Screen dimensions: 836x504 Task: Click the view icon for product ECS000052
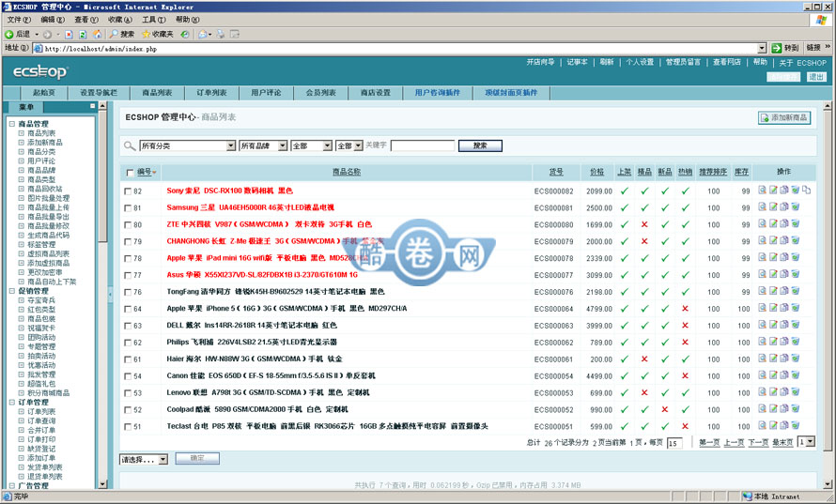762,409
